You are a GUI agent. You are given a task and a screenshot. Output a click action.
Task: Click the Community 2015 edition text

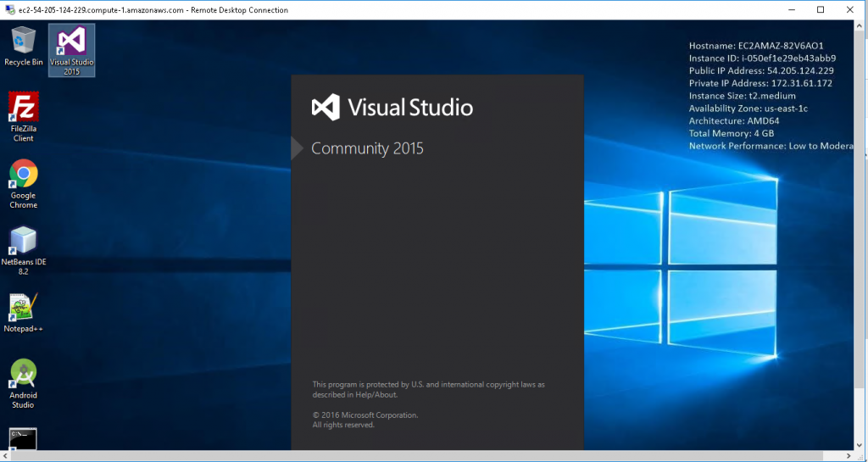tap(367, 149)
